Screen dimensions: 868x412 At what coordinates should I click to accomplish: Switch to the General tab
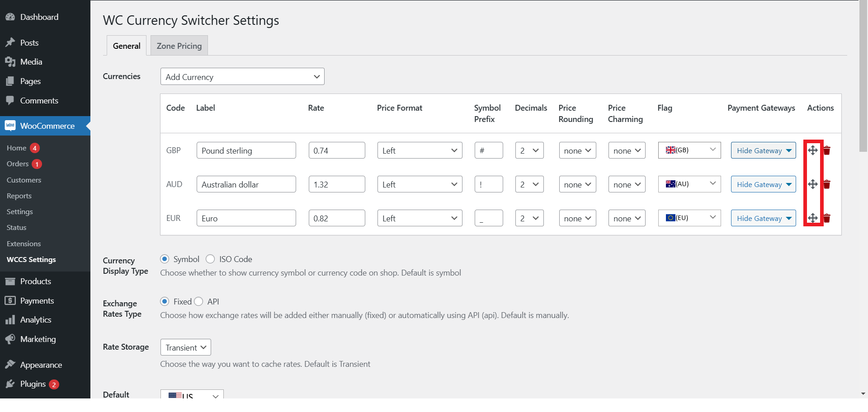[127, 46]
